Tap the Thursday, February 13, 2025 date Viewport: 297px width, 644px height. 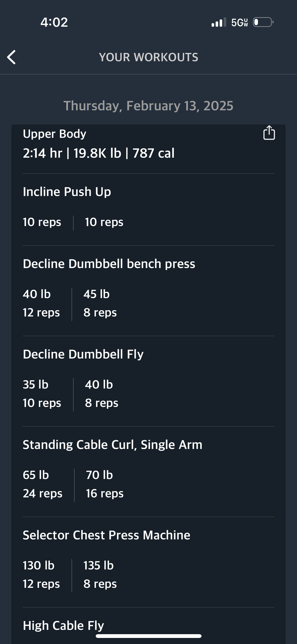pyautogui.click(x=148, y=106)
